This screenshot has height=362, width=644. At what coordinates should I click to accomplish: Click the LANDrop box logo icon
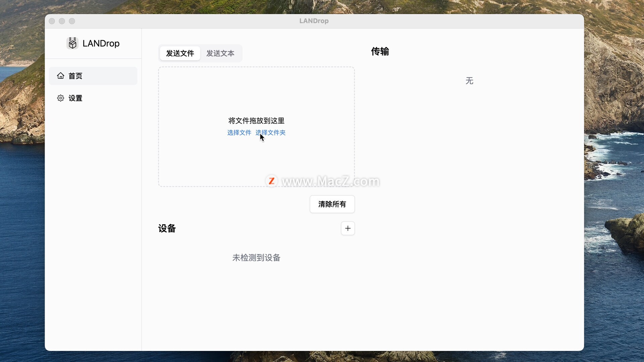point(72,43)
